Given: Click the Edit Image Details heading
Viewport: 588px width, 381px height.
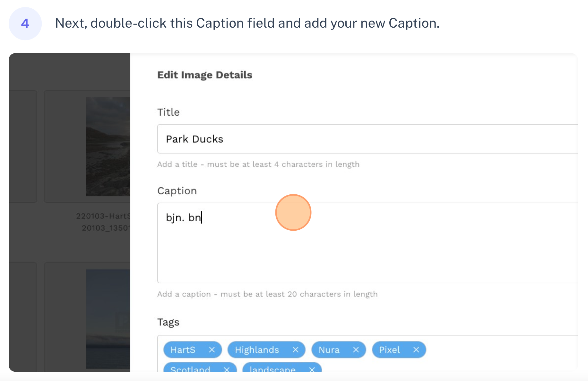Looking at the screenshot, I should [205, 75].
